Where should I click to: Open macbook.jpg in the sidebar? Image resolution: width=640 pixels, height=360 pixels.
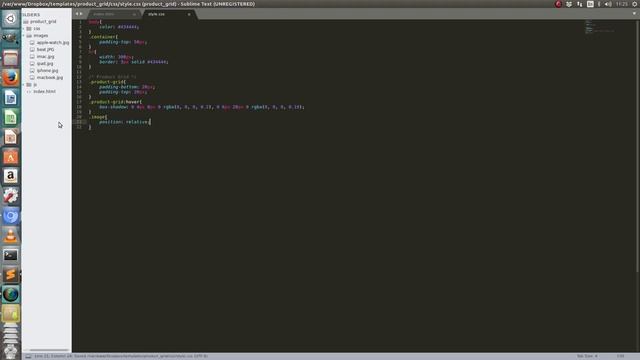coord(50,78)
